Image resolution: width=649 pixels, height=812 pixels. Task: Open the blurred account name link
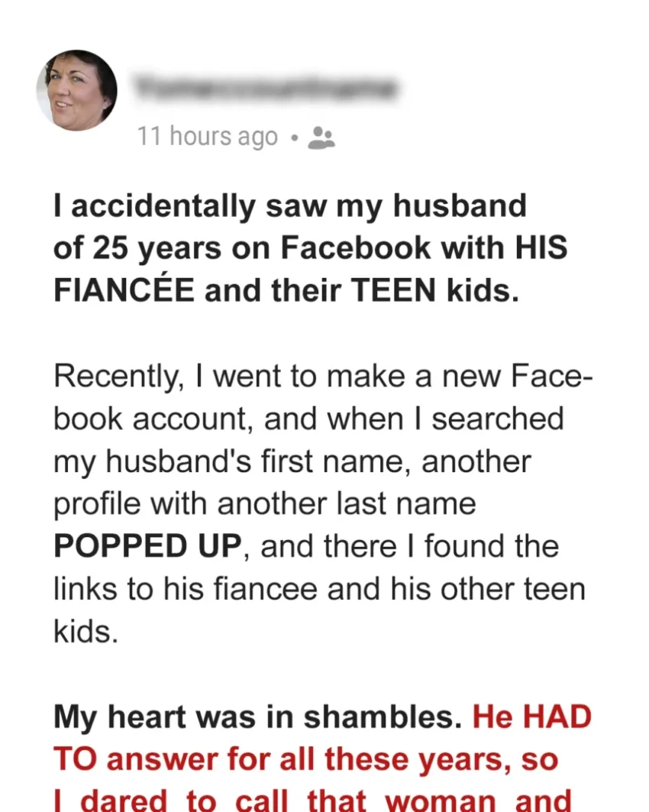265,89
